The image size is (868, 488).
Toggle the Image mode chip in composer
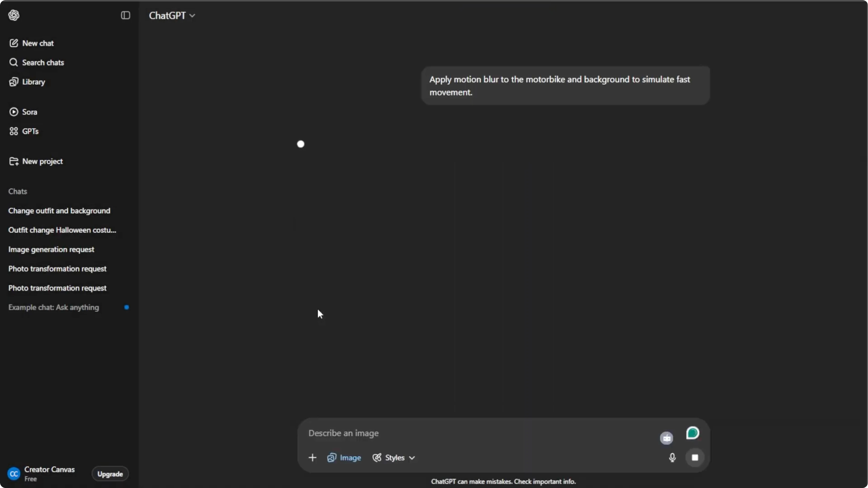pos(344,457)
